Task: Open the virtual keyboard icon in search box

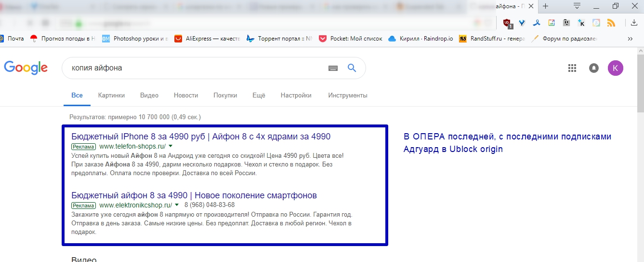Action: [333, 68]
